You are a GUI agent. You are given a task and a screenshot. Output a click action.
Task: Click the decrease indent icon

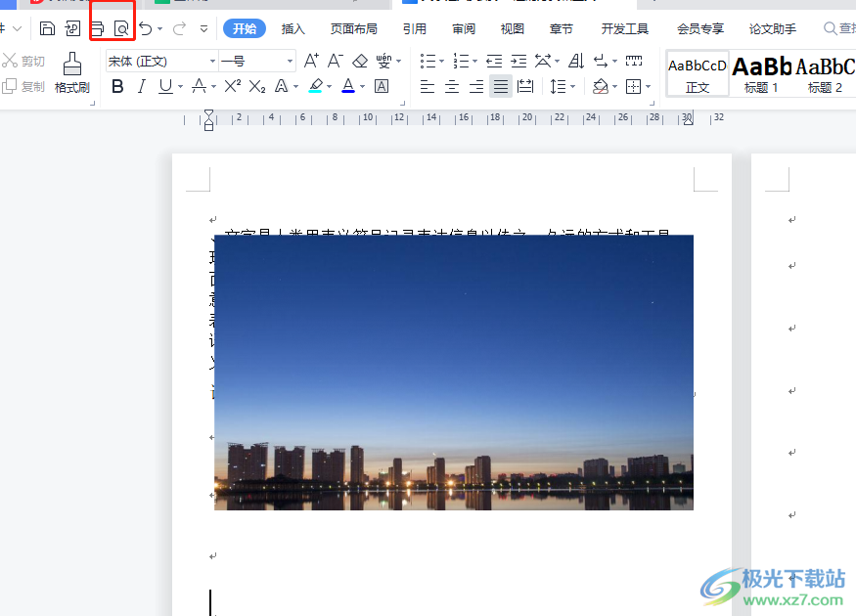494,61
